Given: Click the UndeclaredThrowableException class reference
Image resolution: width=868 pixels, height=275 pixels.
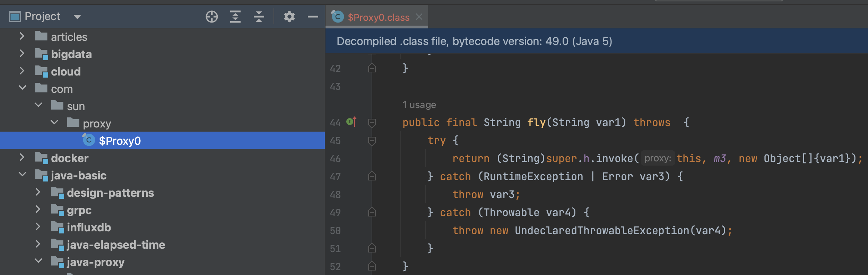Looking at the screenshot, I should 601,231.
